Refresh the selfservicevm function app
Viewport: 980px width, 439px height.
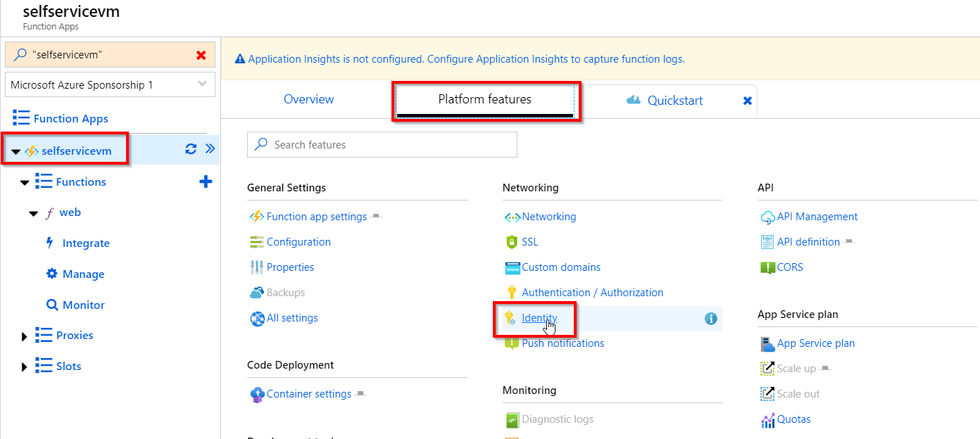tap(191, 148)
